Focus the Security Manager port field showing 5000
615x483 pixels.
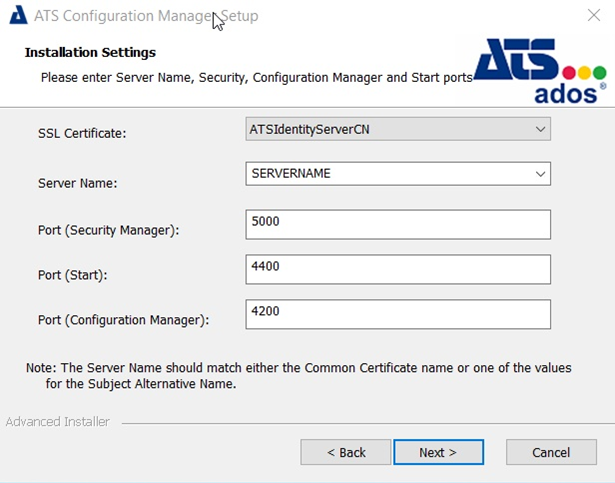click(398, 224)
